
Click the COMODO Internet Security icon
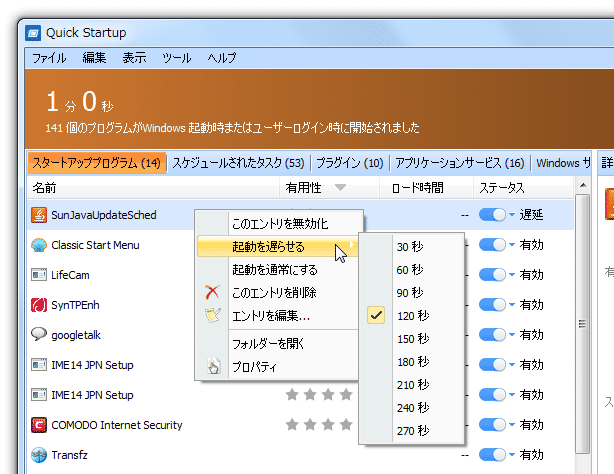[x=39, y=425]
